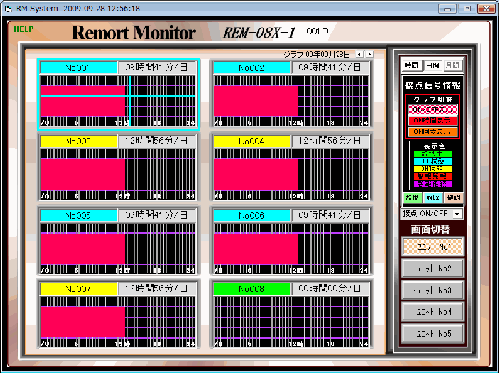Screen dimensions: 499x373
Task: Toggle the orange ON-count display option
Action: [x=433, y=132]
